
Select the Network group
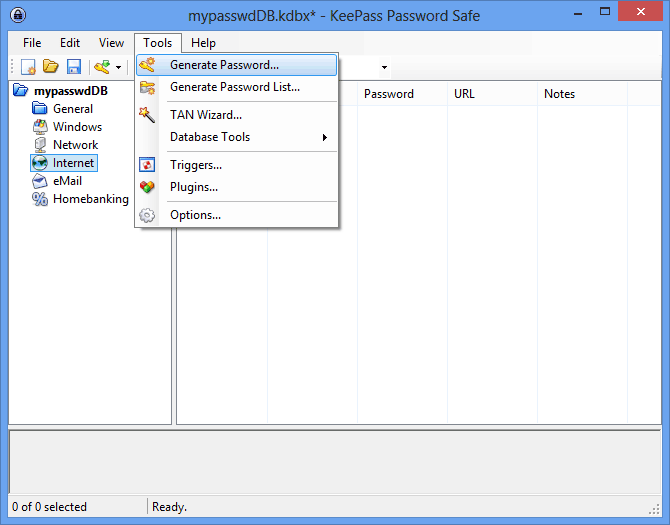point(75,145)
